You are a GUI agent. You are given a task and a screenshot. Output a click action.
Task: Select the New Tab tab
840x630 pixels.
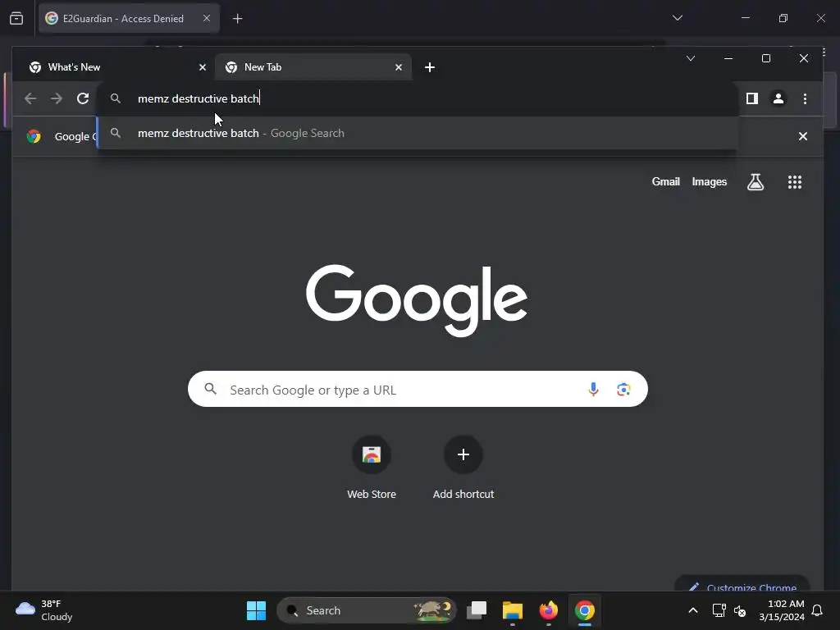[313, 67]
